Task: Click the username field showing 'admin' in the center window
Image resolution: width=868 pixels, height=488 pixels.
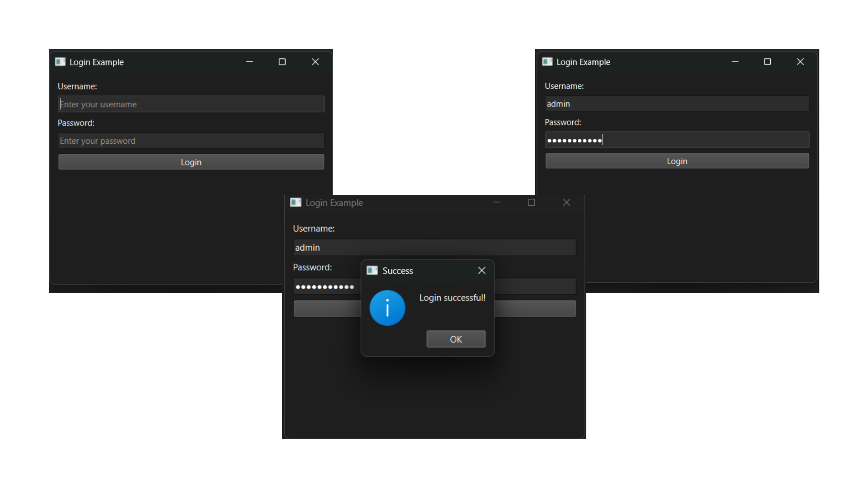Action: click(x=434, y=247)
